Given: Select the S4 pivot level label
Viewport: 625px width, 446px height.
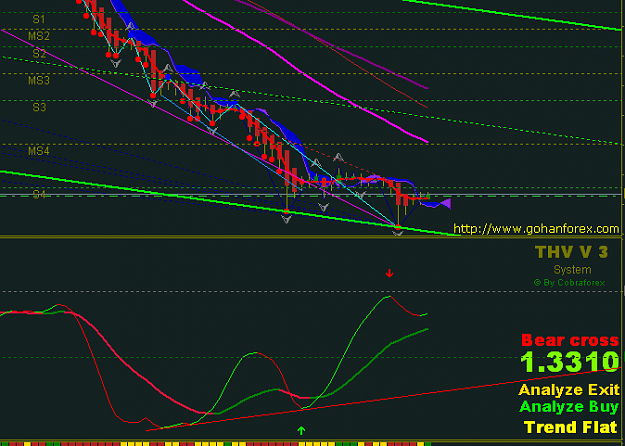Looking at the screenshot, I should 39,195.
